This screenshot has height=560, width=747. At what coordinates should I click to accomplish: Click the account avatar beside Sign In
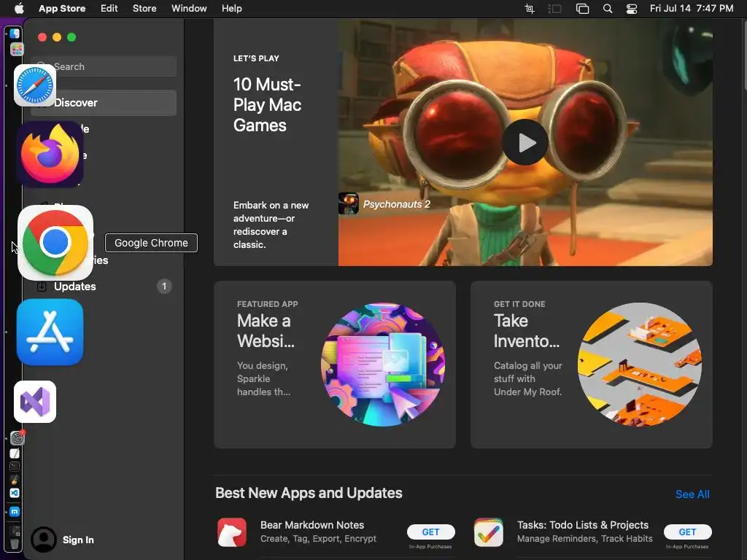(x=43, y=540)
